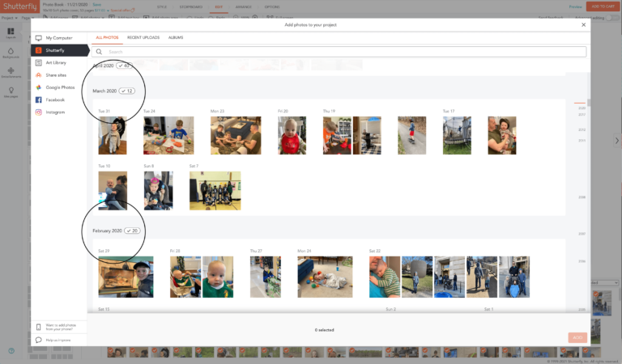Select My Computer as photo source

pyautogui.click(x=58, y=38)
